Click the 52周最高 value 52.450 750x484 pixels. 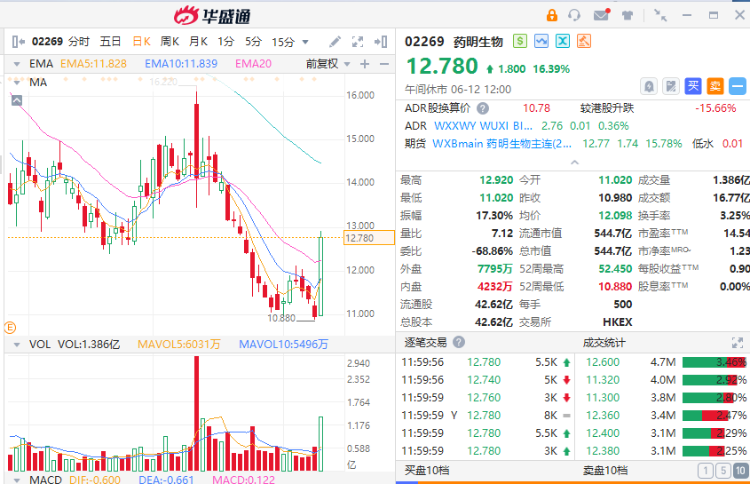[615, 269]
